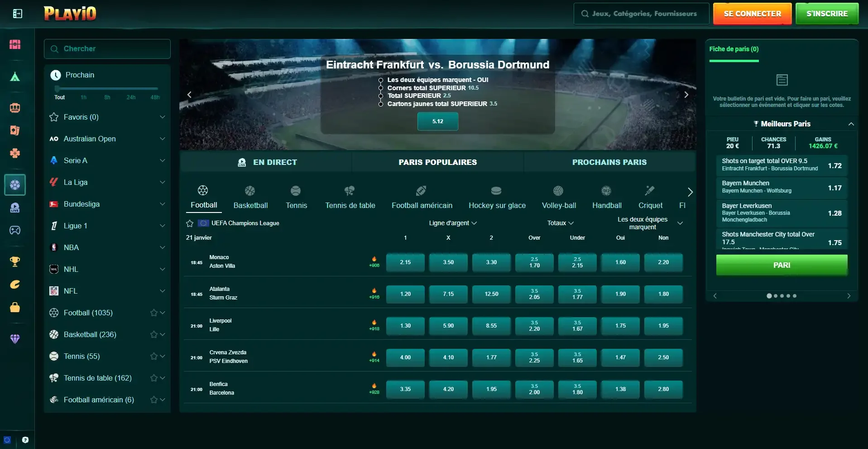Open the gamepad icon in sidebar
Screen dimensions: 868x449
(15, 230)
